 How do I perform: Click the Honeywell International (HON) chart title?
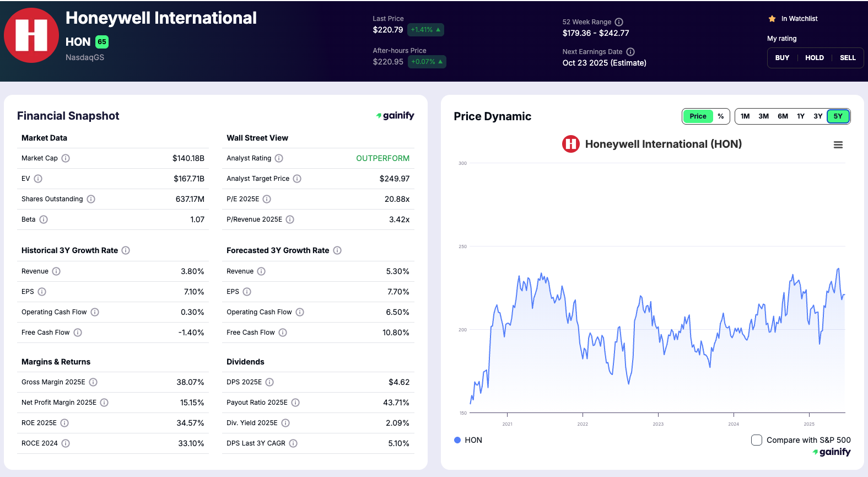tap(664, 144)
